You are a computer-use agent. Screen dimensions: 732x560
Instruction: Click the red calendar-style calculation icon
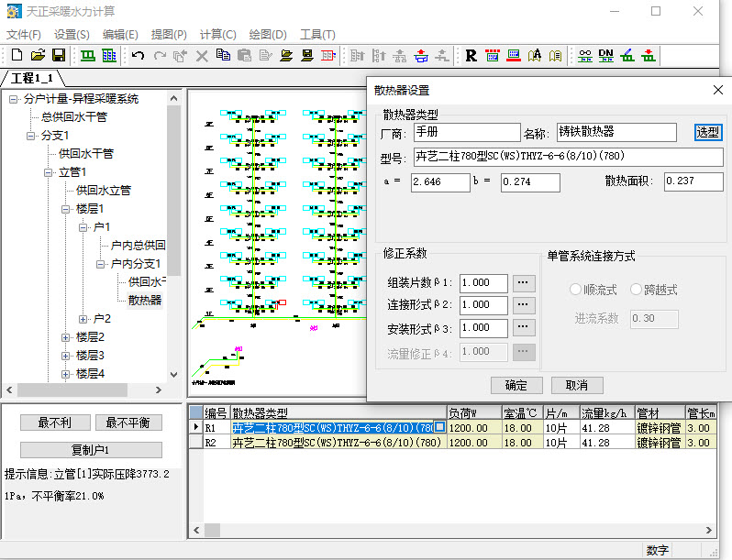click(x=493, y=56)
